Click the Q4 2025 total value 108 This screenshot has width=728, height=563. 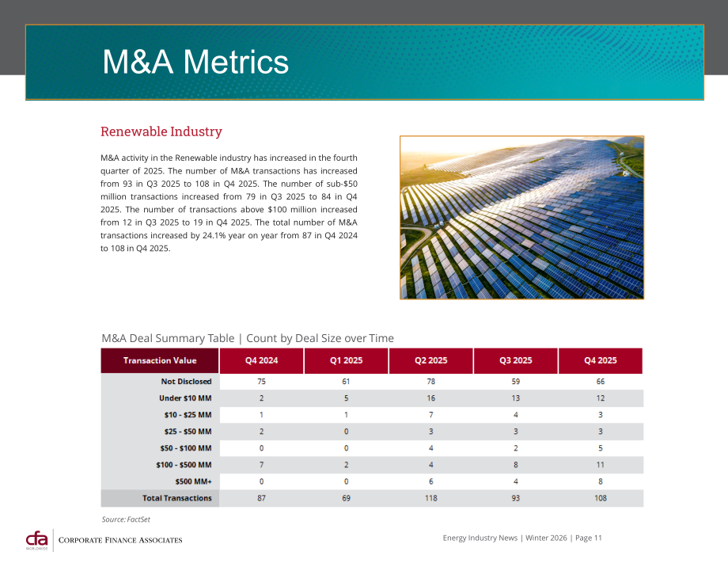pyautogui.click(x=601, y=498)
